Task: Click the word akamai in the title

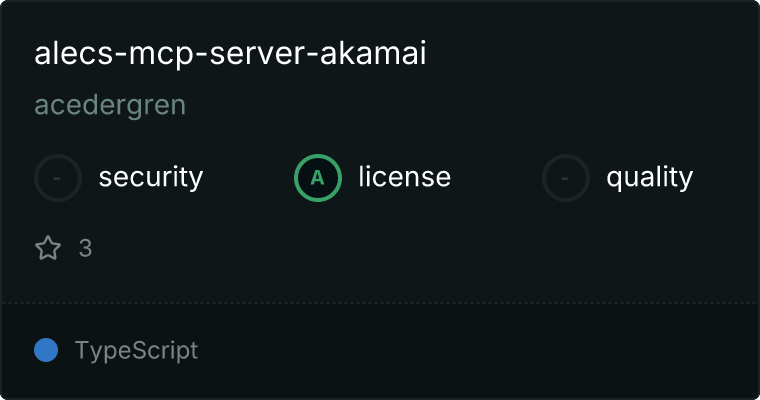Action: pos(373,52)
